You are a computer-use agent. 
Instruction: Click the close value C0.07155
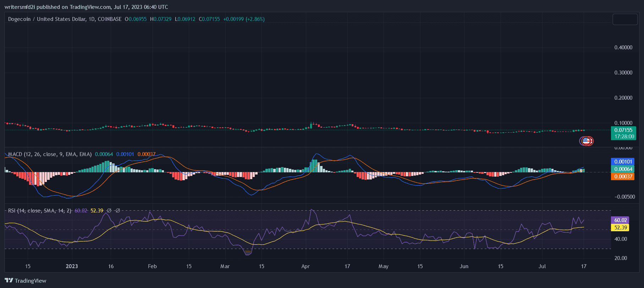tap(209, 19)
